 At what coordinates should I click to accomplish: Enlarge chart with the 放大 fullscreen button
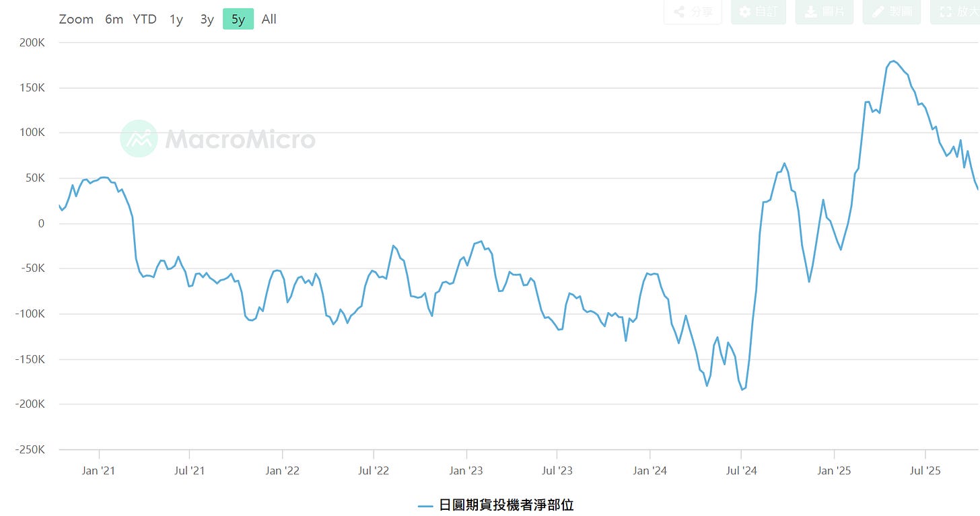click(955, 11)
